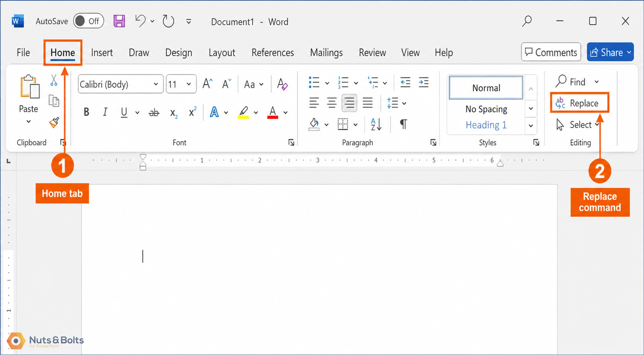This screenshot has width=644, height=355.
Task: Switch to the Layout tab
Action: pyautogui.click(x=222, y=52)
